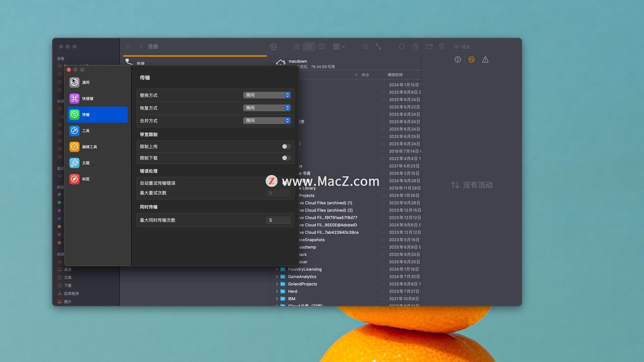Click the copy documents icon in toolbar

415,47
